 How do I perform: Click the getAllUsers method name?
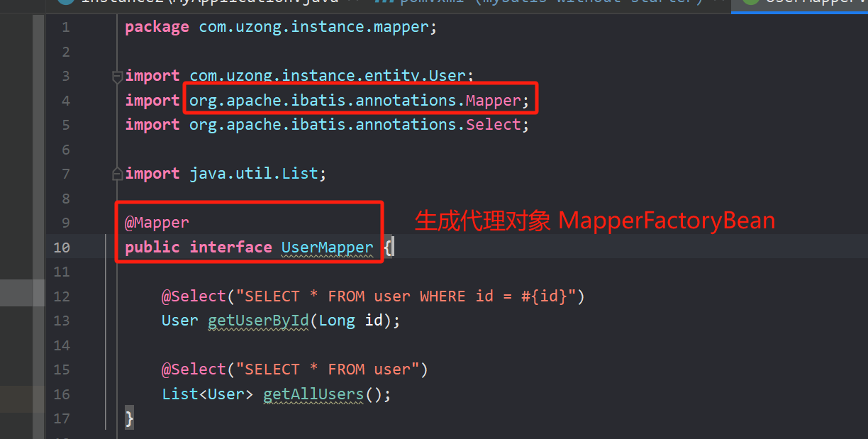coord(313,394)
